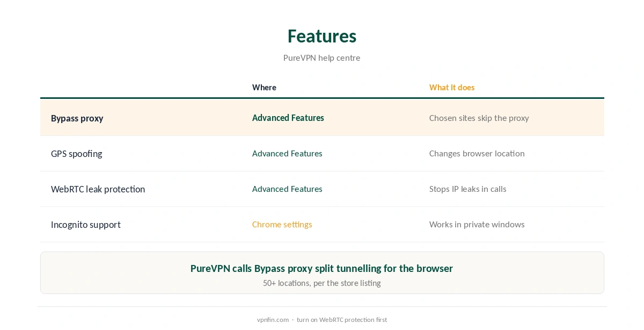This screenshot has height=330, width=644.
Task: Click the Chrome settings cell
Action: click(282, 225)
